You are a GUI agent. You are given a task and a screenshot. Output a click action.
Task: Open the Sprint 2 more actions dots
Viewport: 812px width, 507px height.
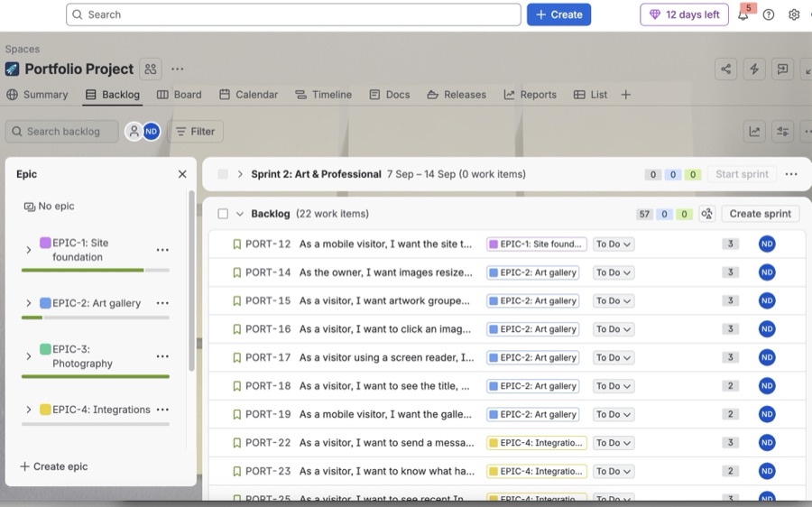click(790, 174)
